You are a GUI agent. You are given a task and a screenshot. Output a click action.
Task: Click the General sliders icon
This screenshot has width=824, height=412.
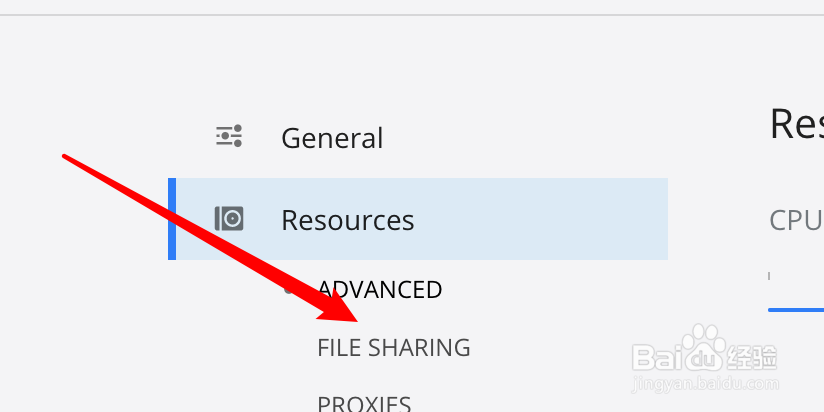[x=229, y=136]
